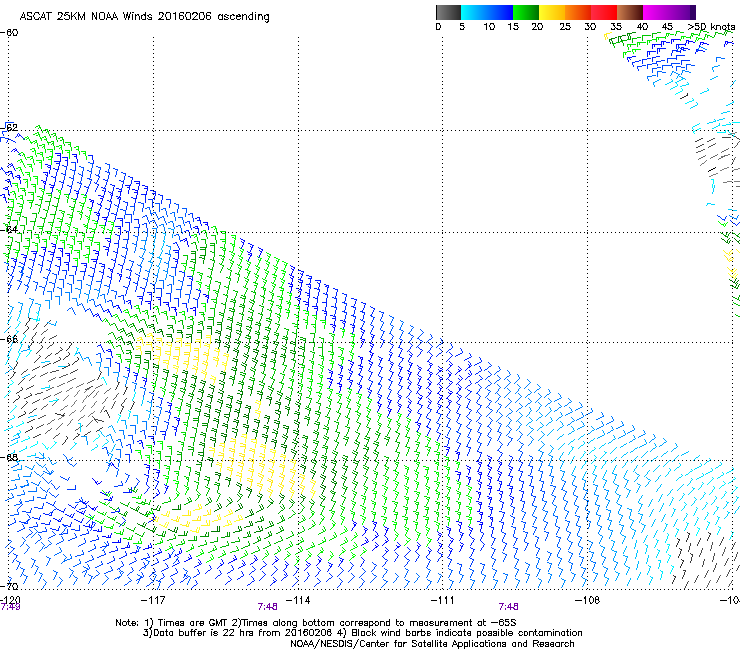Click the "-60" latitude label

(9, 33)
